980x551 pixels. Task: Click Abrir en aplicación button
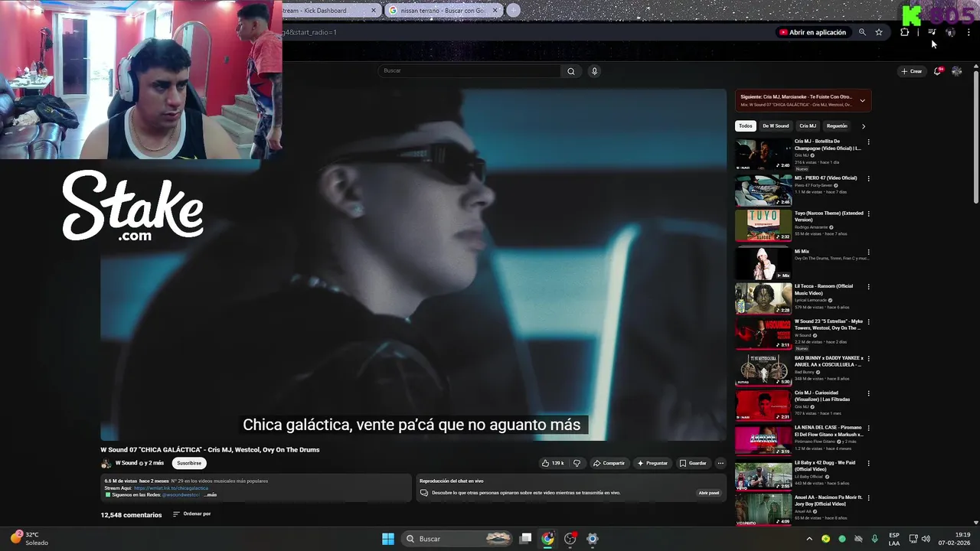(x=812, y=32)
